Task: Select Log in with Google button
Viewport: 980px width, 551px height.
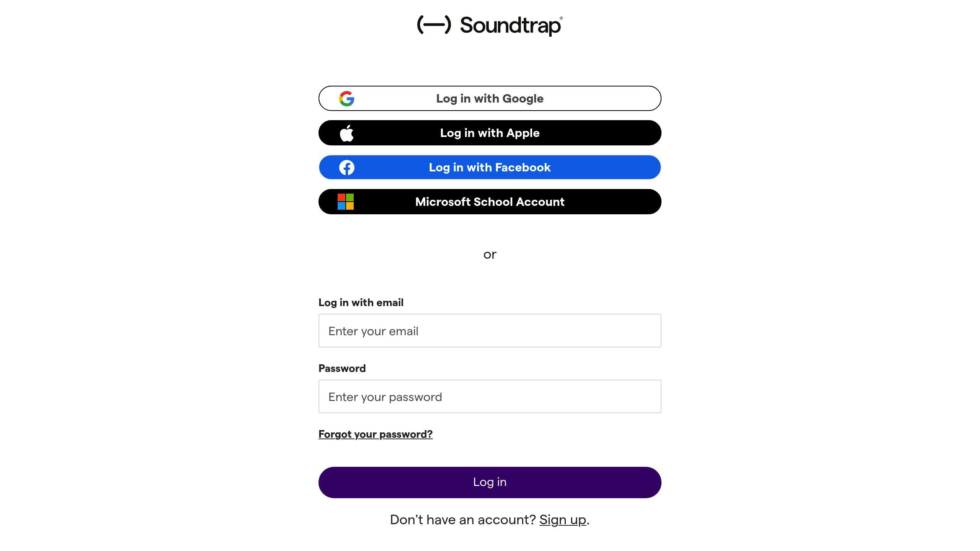Action: pos(490,98)
